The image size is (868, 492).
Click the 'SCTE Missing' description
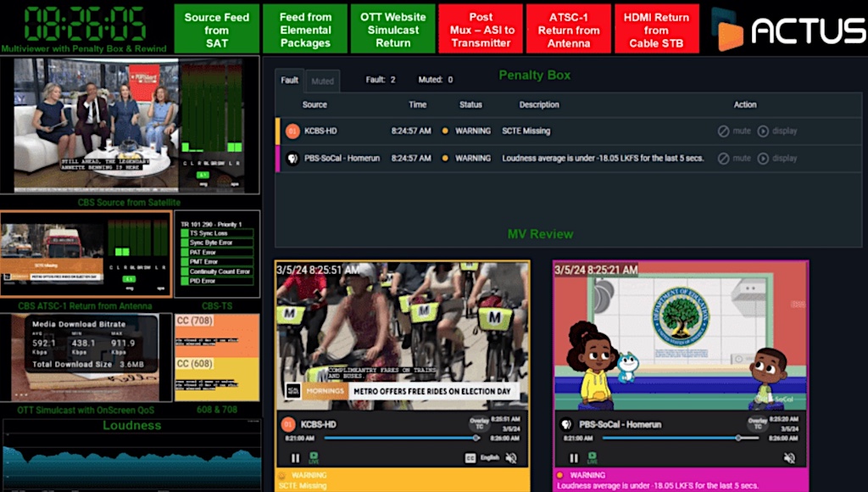(526, 131)
